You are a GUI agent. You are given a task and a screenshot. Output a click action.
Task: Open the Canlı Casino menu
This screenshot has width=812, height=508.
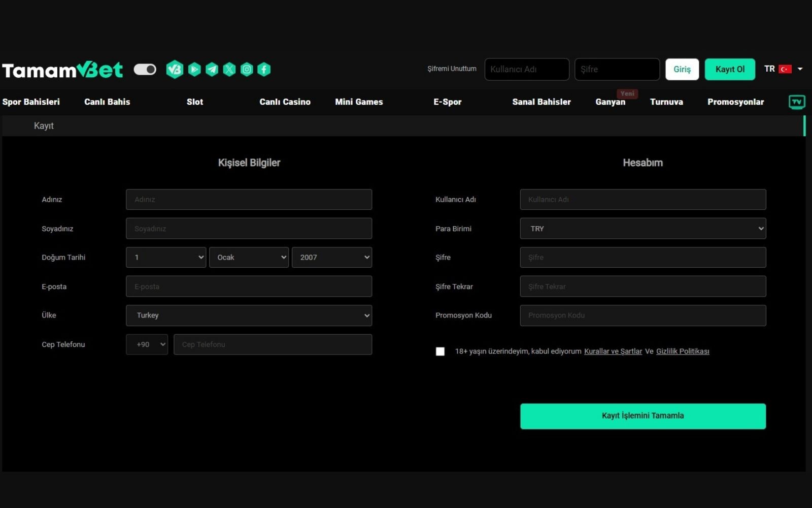tap(285, 102)
